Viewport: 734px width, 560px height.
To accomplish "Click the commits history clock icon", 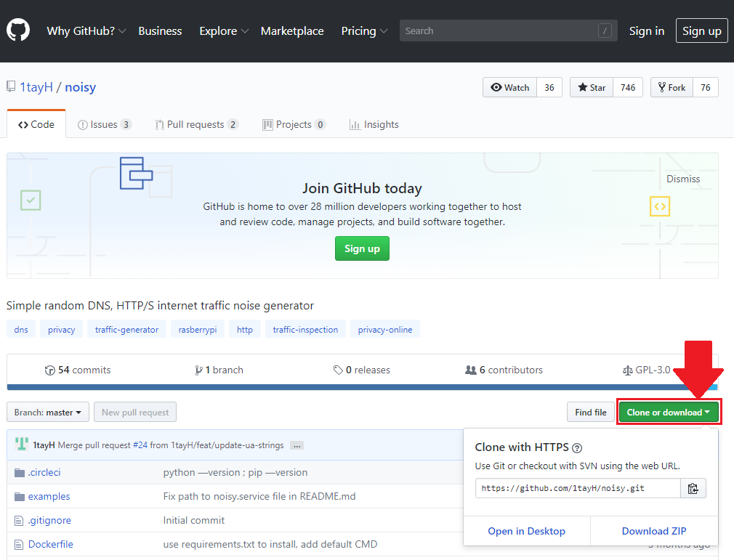I will point(49,370).
